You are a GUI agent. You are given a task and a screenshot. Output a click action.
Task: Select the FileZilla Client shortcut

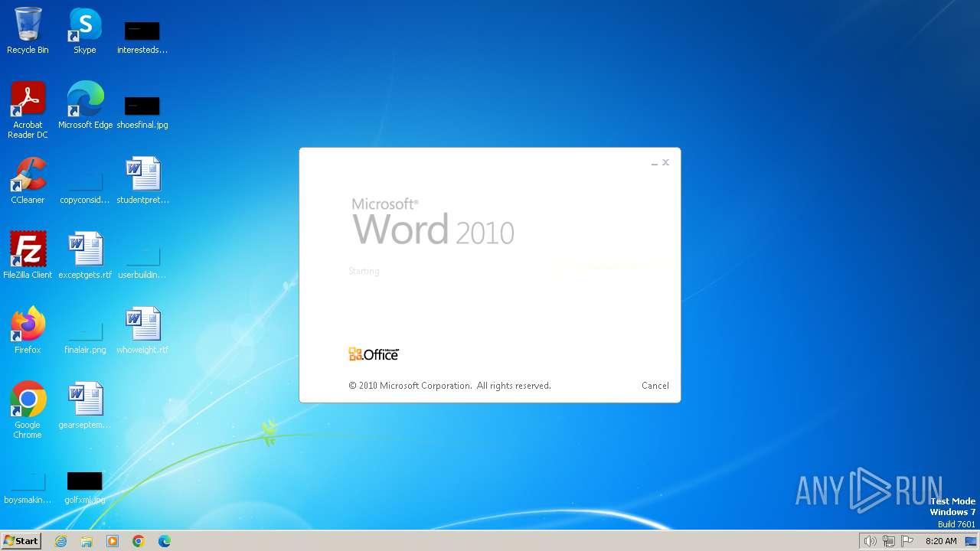click(28, 256)
